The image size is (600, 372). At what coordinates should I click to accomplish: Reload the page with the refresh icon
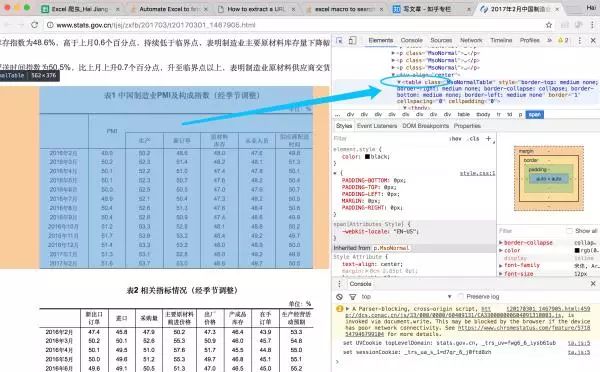[x=34, y=25]
